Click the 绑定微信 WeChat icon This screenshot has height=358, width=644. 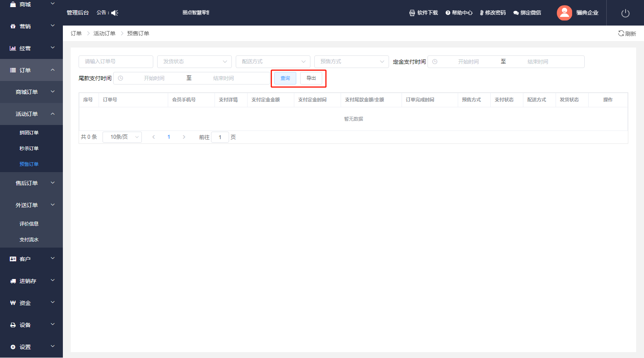coord(516,13)
